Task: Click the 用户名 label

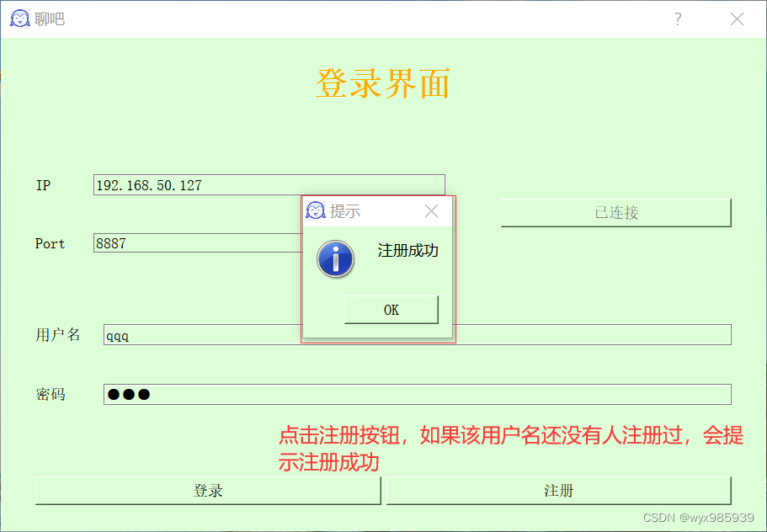Action: coord(58,335)
